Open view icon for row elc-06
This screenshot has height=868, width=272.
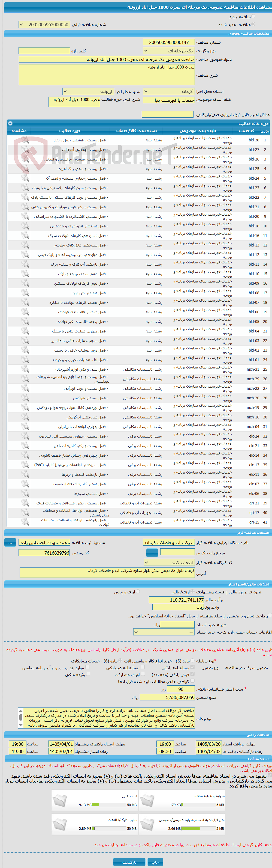point(25,493)
